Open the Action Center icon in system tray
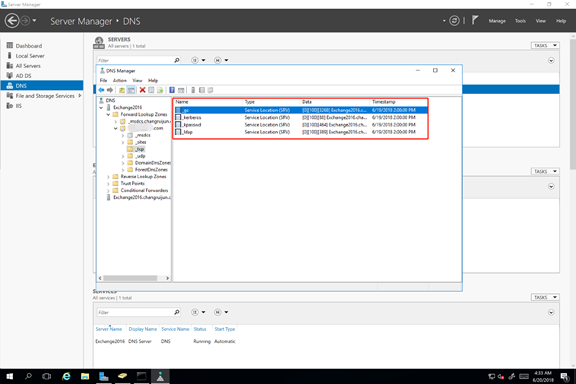 [565, 376]
